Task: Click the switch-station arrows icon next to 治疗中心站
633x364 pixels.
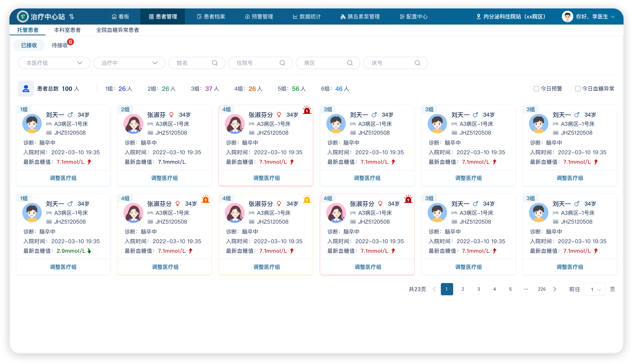Action: (x=72, y=17)
